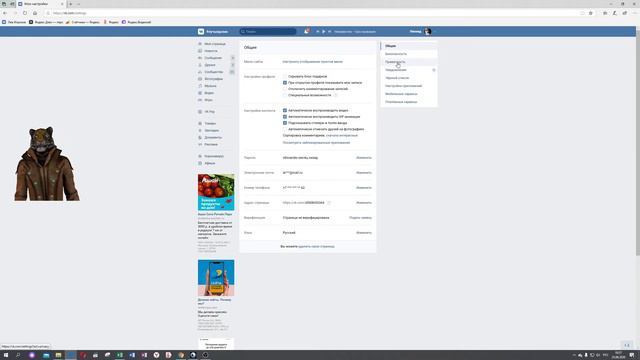The width and height of the screenshot is (640, 360).
Task: Toggle sticker suggestions in input field checkbox
Action: tap(285, 122)
